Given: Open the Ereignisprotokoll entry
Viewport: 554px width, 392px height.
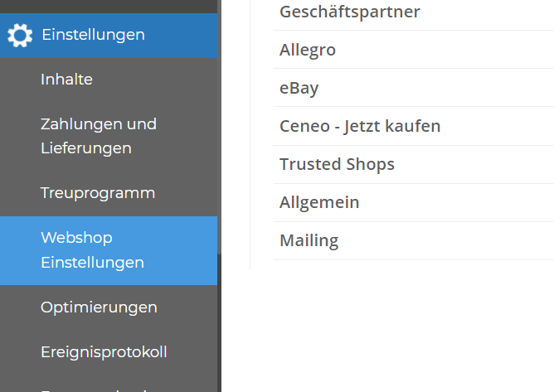Looking at the screenshot, I should coord(104,352).
